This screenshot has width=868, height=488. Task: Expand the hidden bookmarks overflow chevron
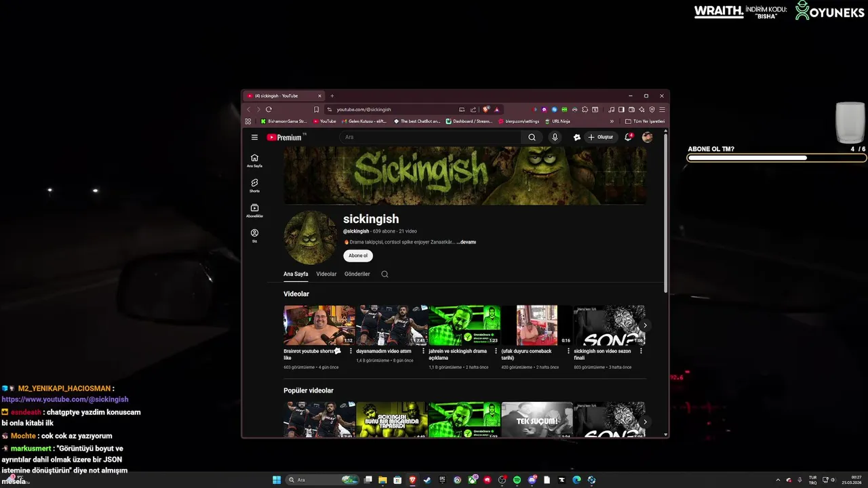[x=612, y=121]
